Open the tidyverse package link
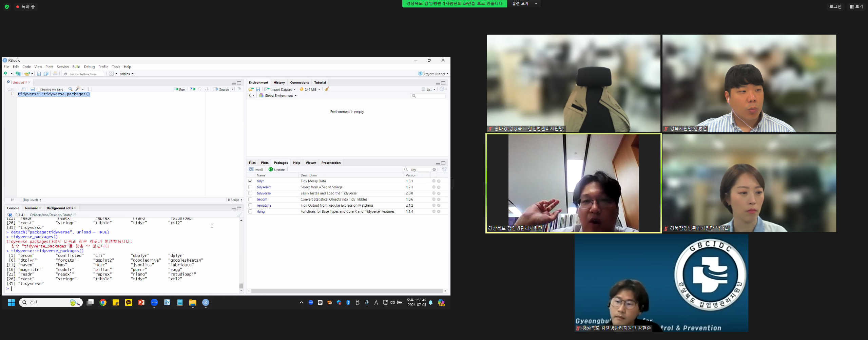 [x=264, y=193]
